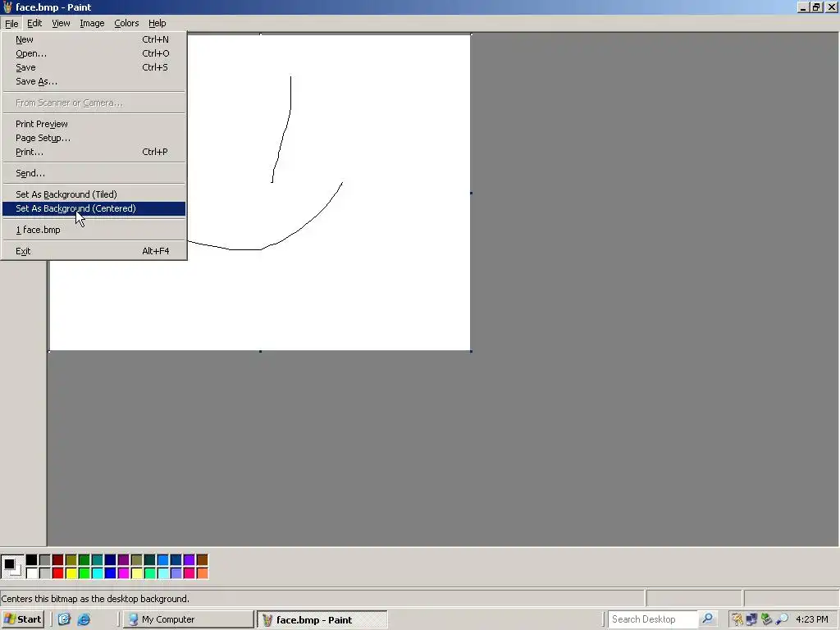Open the Start menu

click(22, 619)
